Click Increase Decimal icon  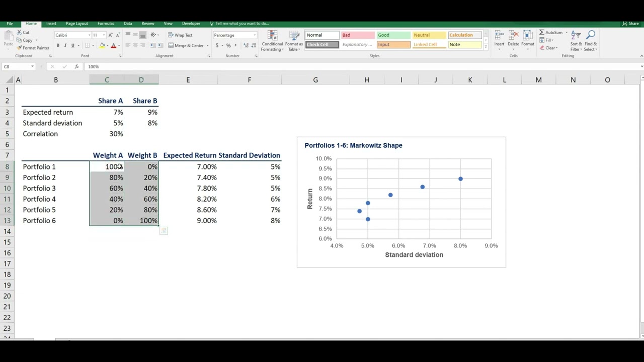[x=246, y=46]
